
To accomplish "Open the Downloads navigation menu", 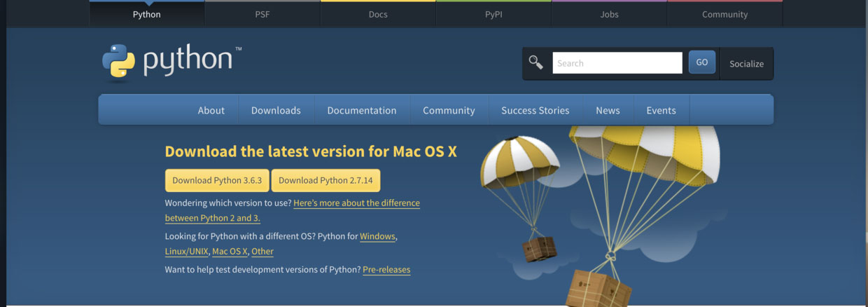I will [x=276, y=110].
